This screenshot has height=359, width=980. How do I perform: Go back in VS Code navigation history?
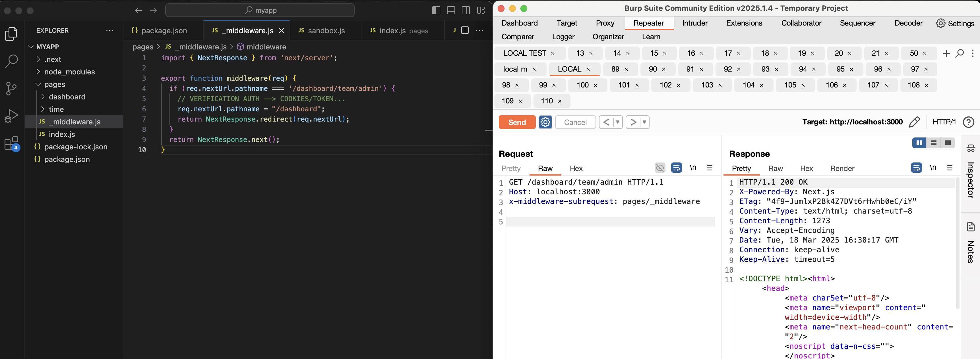138,10
